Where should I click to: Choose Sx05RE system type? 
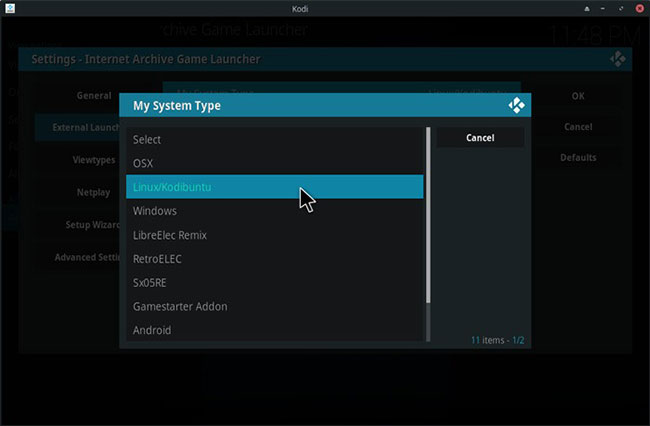click(274, 283)
